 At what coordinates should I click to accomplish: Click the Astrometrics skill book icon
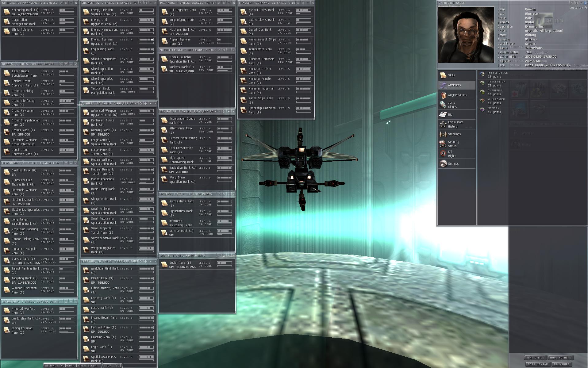click(x=164, y=203)
